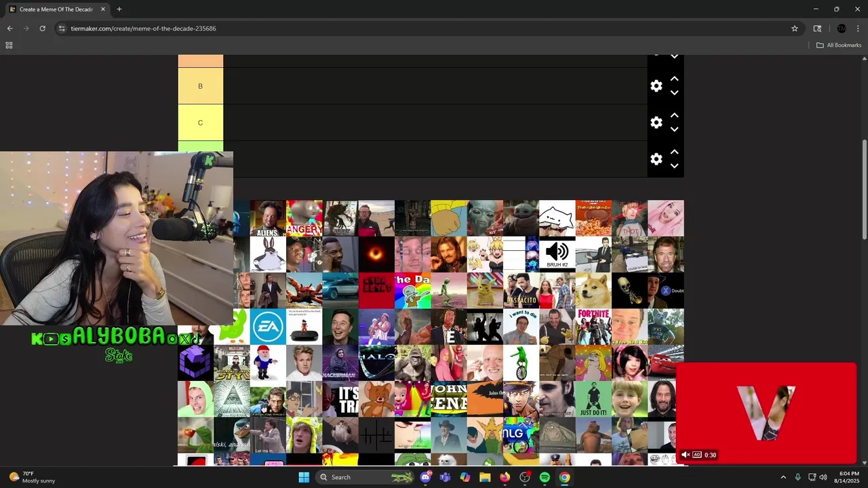Move row below C tier down
This screenshot has height=488, width=868.
click(x=674, y=166)
